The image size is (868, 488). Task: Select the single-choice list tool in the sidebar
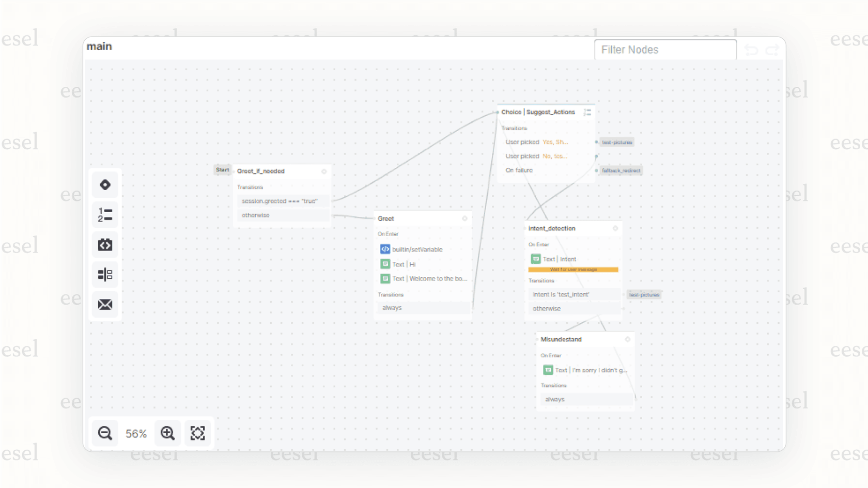click(x=105, y=214)
